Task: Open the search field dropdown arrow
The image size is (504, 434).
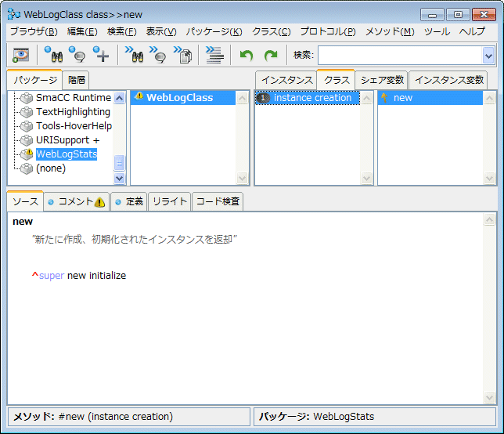Action: pos(488,55)
